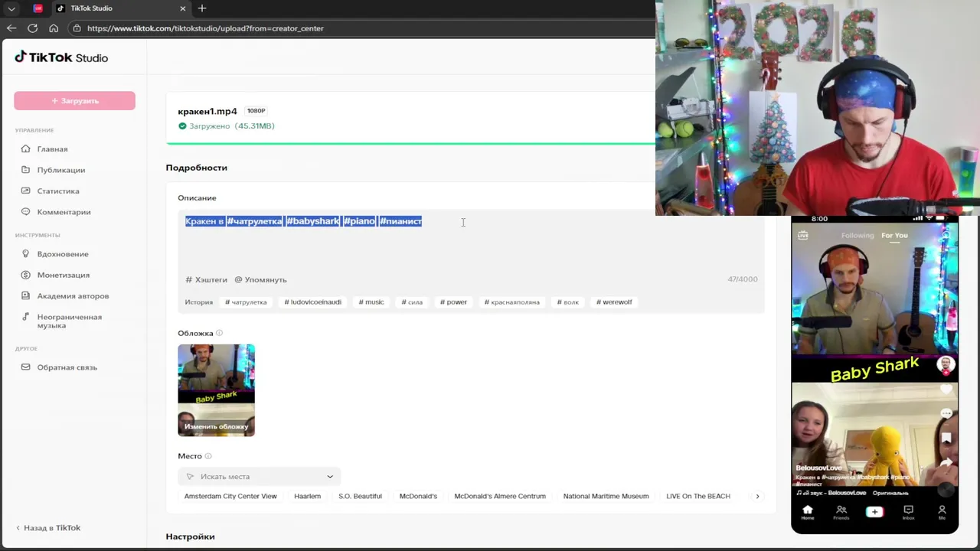Select the волк history hashtag

point(568,302)
